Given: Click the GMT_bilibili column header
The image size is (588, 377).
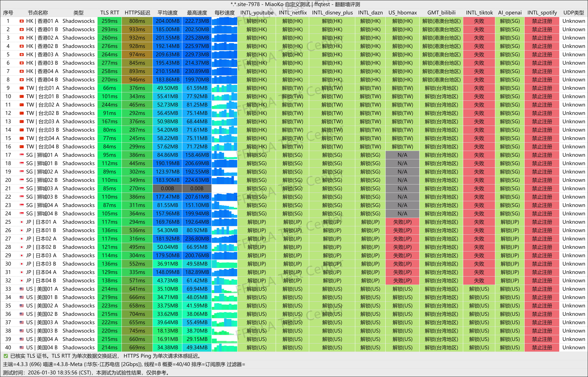Looking at the screenshot, I should 441,13.
